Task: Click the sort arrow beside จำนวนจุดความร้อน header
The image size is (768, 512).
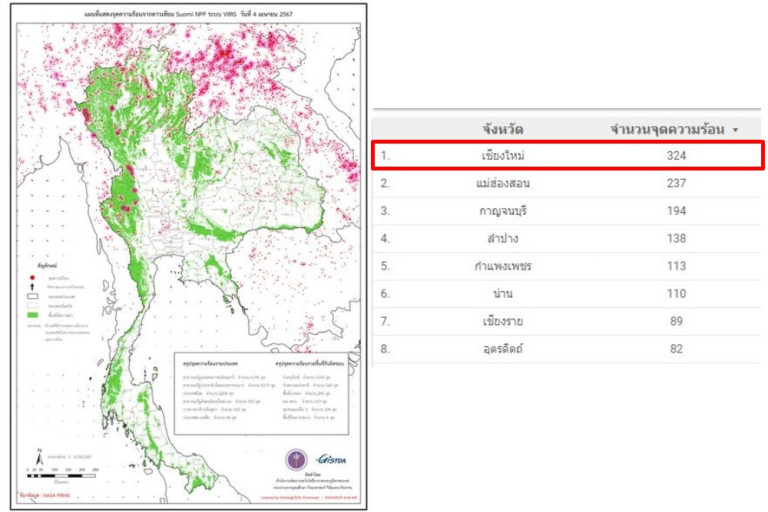Action: [x=736, y=130]
